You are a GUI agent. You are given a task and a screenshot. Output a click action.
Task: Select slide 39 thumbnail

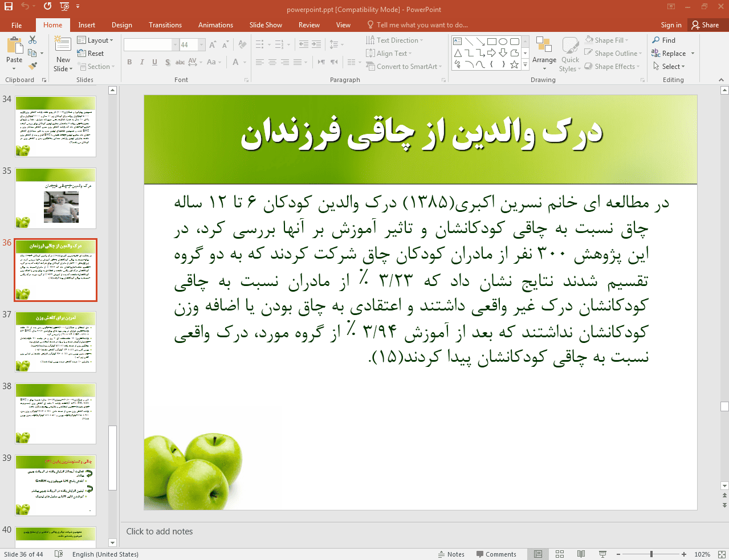point(56,485)
